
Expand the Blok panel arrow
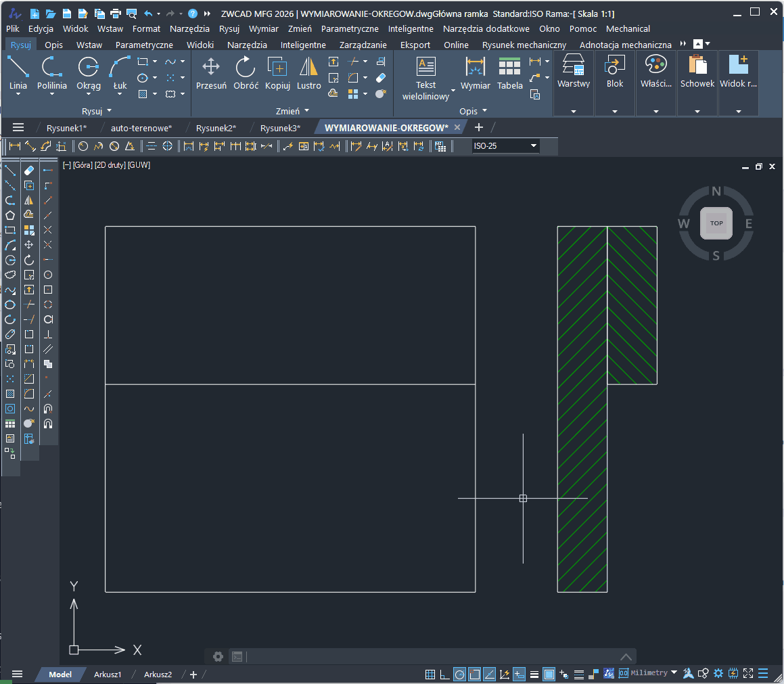point(614,112)
